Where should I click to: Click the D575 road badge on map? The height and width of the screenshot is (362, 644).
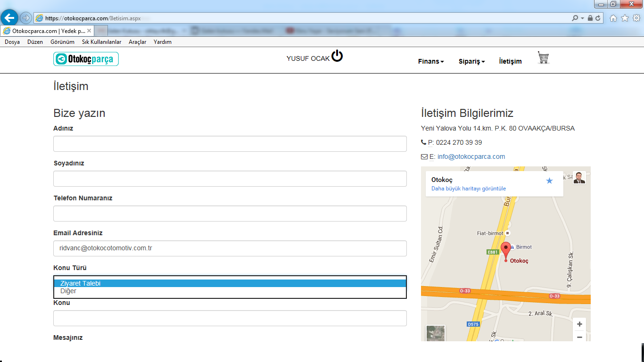click(x=473, y=324)
